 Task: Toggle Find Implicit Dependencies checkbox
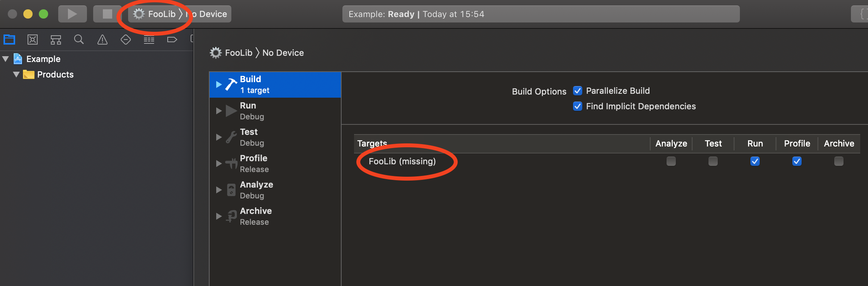coord(578,106)
